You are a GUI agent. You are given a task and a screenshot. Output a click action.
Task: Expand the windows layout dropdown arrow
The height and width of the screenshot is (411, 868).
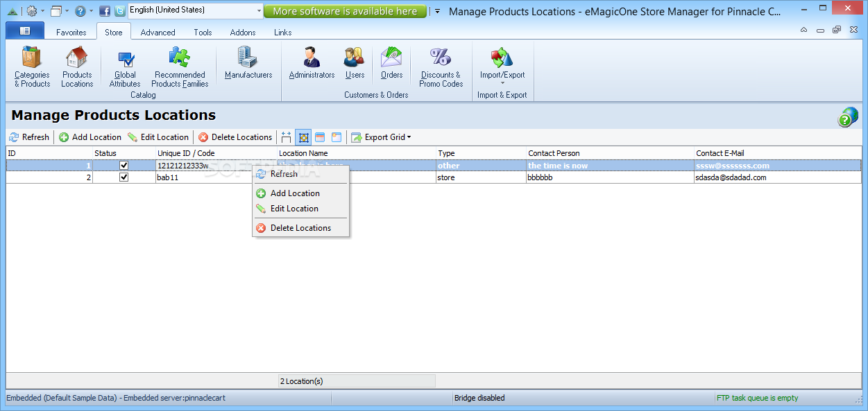click(x=67, y=11)
